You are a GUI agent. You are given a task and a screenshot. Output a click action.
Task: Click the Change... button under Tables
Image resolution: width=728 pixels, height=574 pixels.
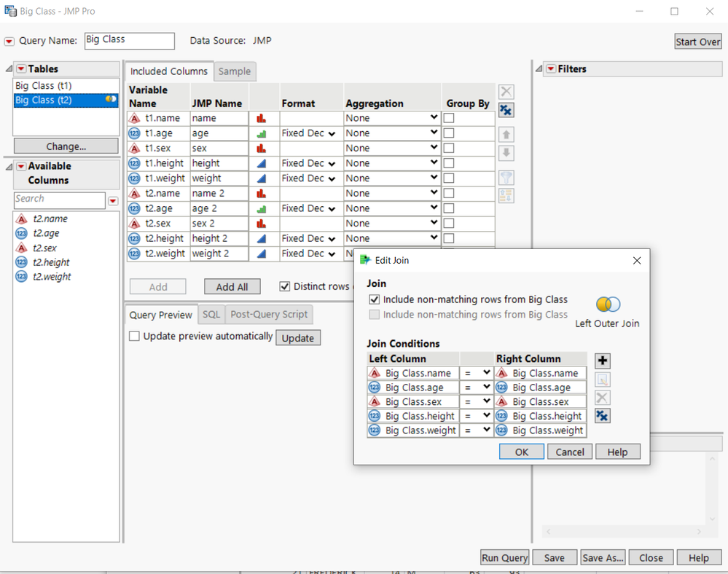66,146
